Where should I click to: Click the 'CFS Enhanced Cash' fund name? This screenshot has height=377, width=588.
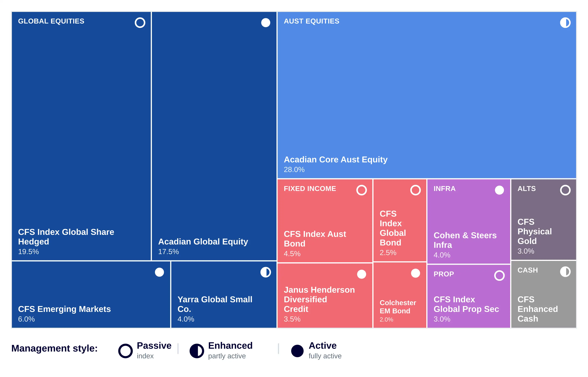(538, 309)
